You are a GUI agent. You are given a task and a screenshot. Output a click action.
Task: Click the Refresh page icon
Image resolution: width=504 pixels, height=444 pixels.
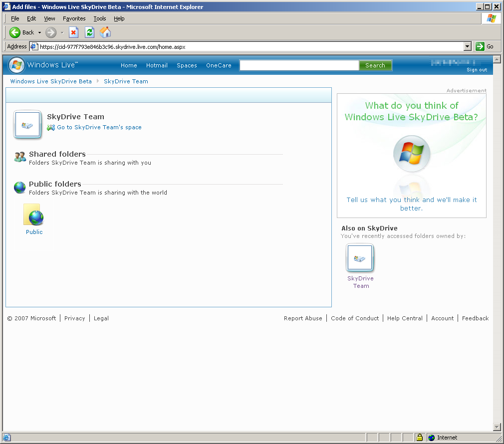click(89, 32)
